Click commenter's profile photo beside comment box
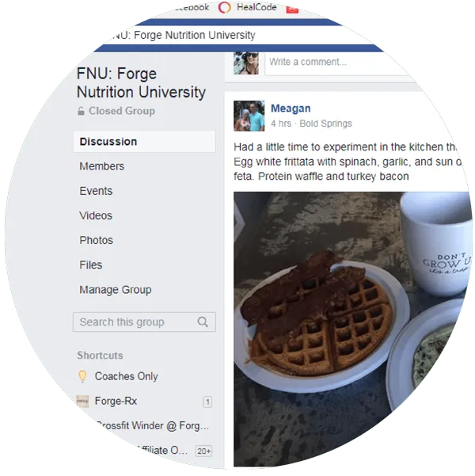Screen dimensions: 475x476 pyautogui.click(x=246, y=63)
